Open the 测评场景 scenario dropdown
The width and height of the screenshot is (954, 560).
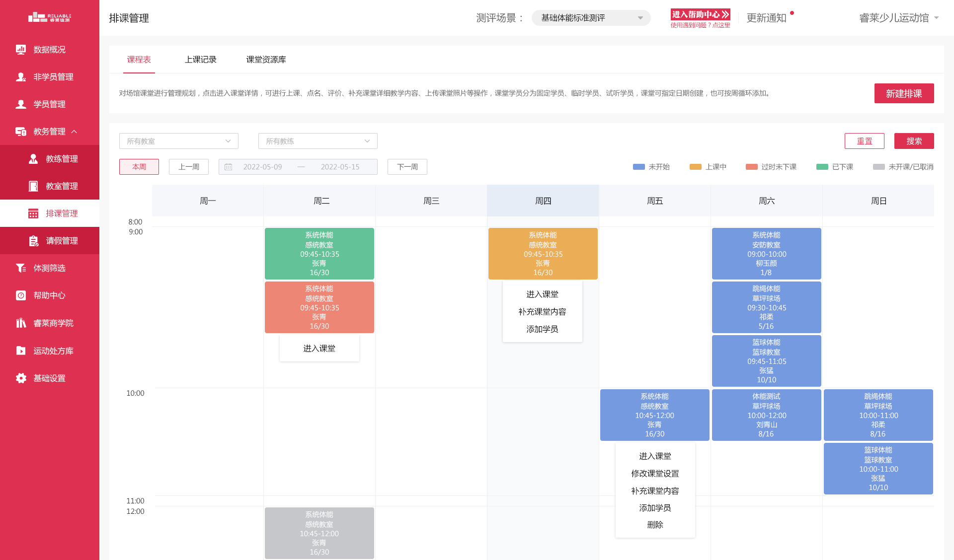[x=591, y=18]
